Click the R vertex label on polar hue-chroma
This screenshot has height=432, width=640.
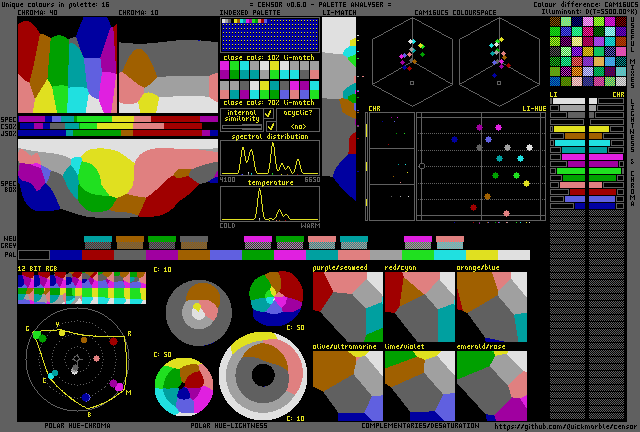129,334
